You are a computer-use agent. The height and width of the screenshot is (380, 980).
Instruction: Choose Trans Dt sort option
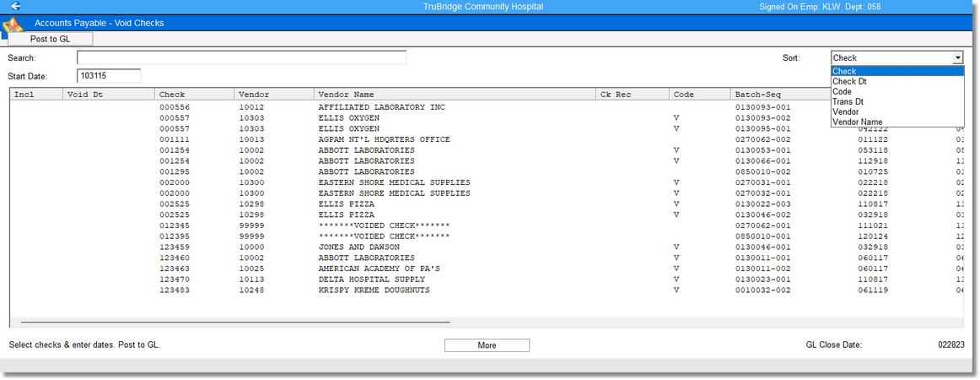click(x=897, y=101)
